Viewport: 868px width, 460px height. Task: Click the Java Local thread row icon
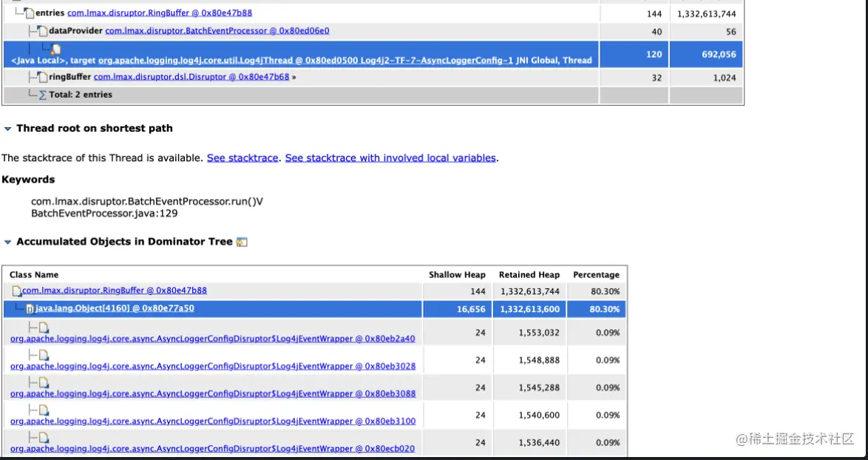coord(56,50)
